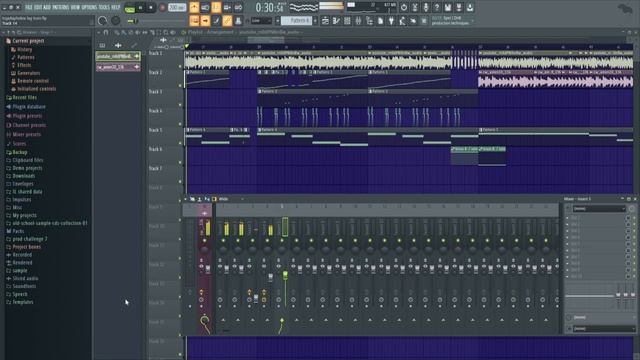Click the tempo field showing 200
This screenshot has width=640, height=360.
pyautogui.click(x=177, y=7)
